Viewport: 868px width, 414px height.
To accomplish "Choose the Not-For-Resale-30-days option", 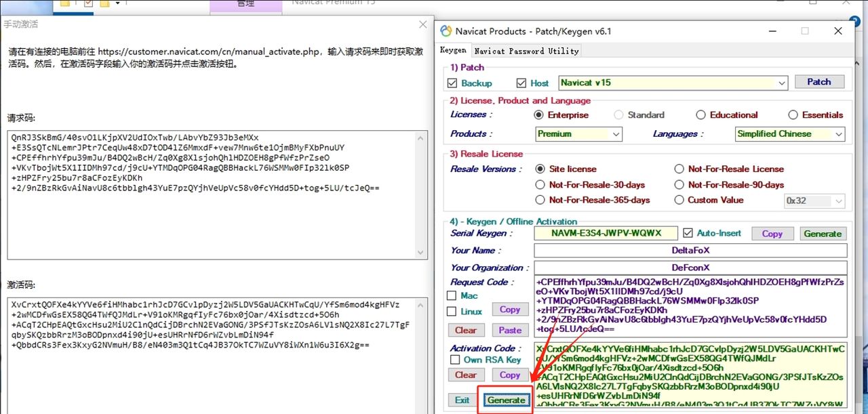I will pos(540,185).
